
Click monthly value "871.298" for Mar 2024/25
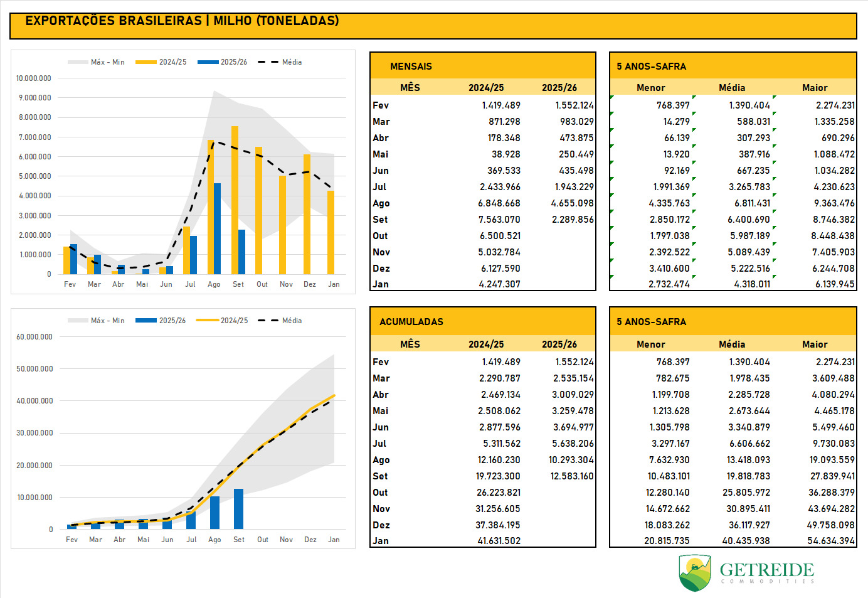click(504, 122)
